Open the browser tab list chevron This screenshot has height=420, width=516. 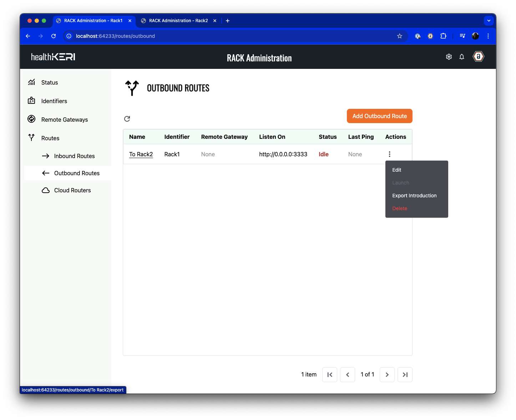tap(489, 20)
